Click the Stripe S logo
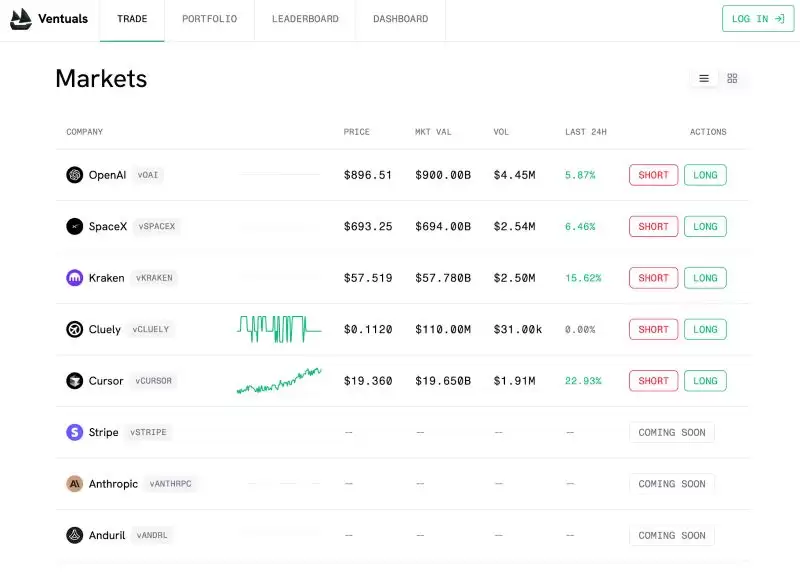 pos(74,432)
